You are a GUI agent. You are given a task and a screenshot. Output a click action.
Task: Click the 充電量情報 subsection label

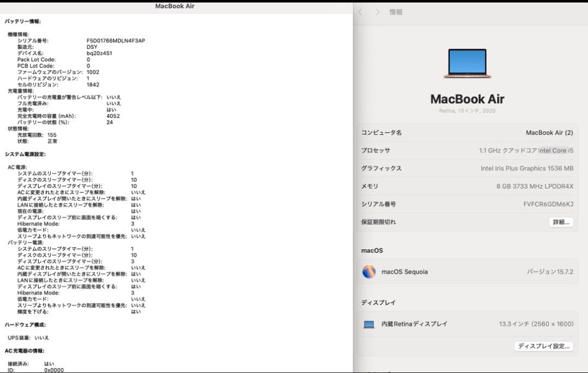[x=21, y=91]
